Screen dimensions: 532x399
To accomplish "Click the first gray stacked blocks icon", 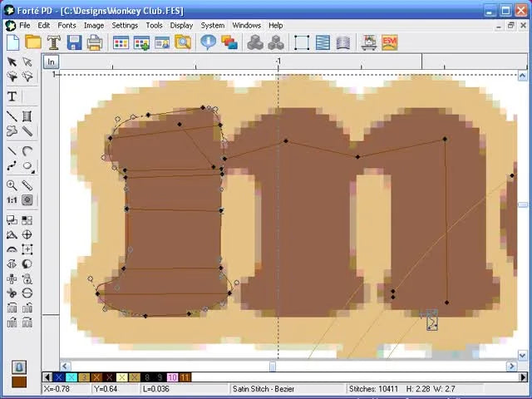I will pyautogui.click(x=255, y=42).
